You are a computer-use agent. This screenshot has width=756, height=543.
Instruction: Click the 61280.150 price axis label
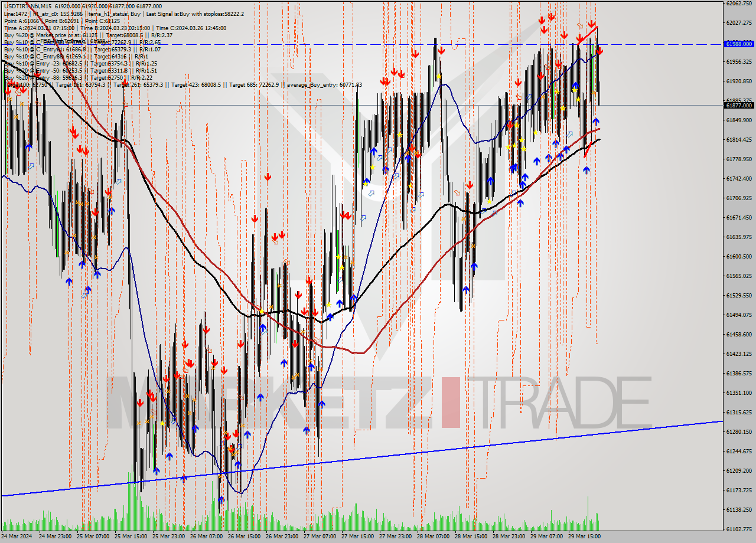(739, 431)
